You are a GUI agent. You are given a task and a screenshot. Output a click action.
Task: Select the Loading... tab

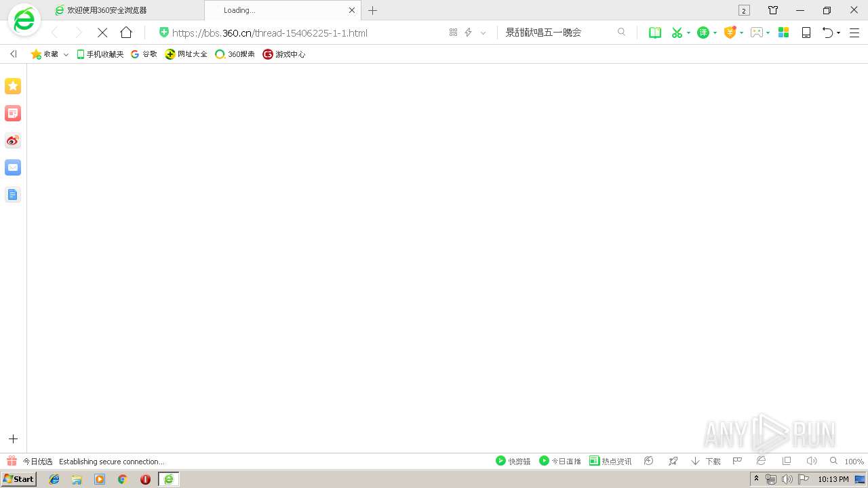[x=283, y=10]
